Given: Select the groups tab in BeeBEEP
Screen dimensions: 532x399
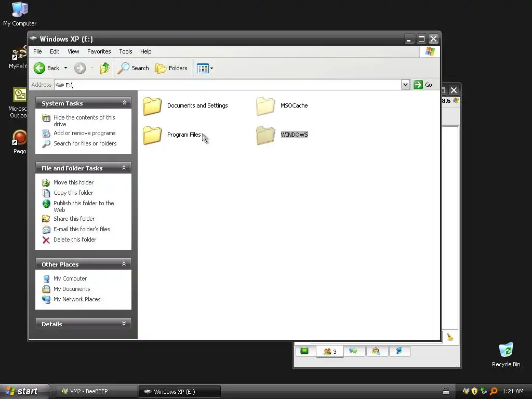Looking at the screenshot, I should (x=376, y=351).
